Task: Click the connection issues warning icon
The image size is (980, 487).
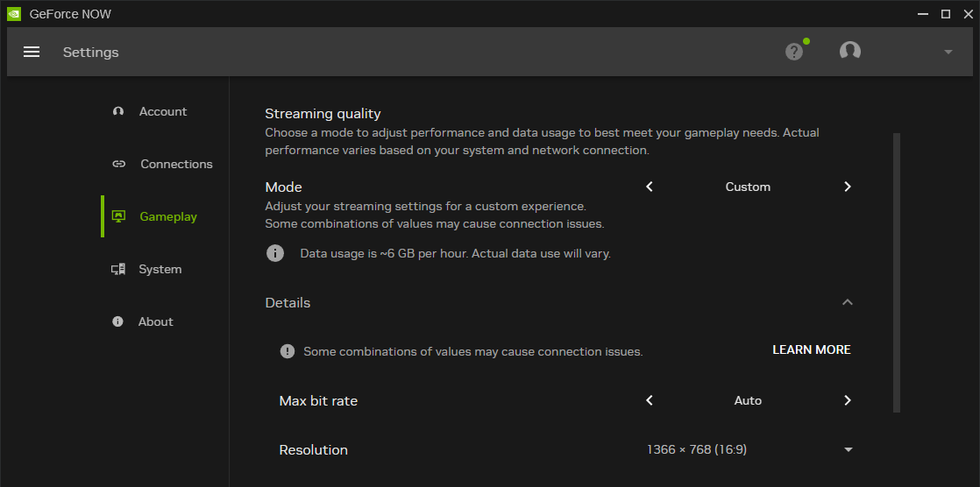Action: pyautogui.click(x=287, y=351)
